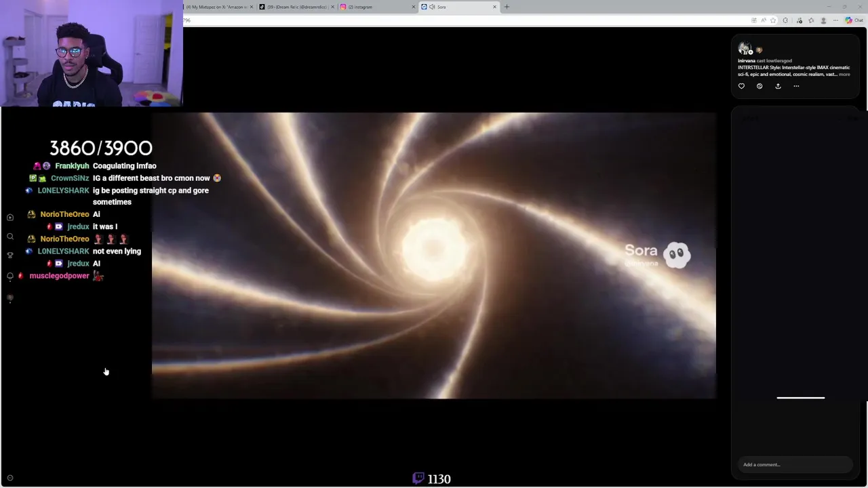This screenshot has height=488, width=868.
Task: Click 'it was I' message by jredux
Action: (105, 226)
